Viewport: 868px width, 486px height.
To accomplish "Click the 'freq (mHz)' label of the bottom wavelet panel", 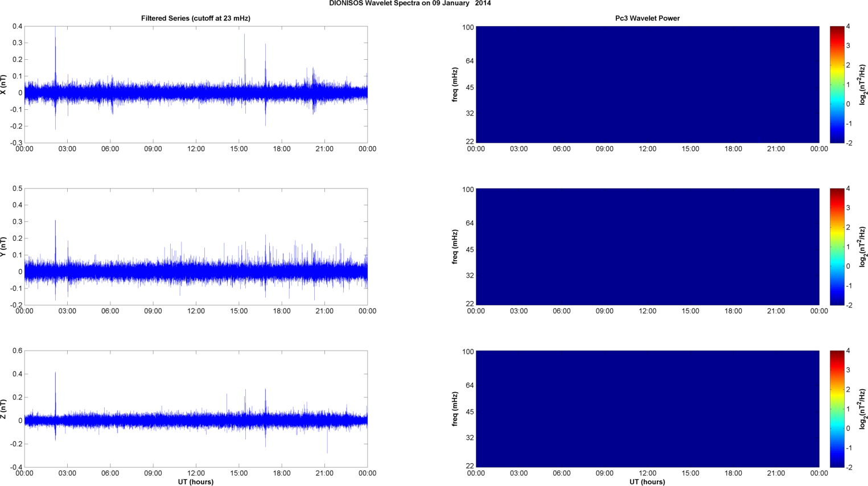I will click(455, 409).
